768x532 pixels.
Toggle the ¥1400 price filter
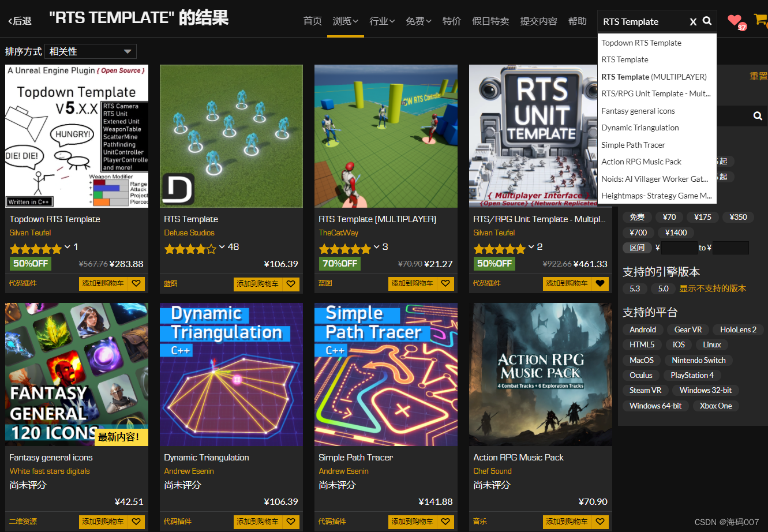[x=676, y=233]
